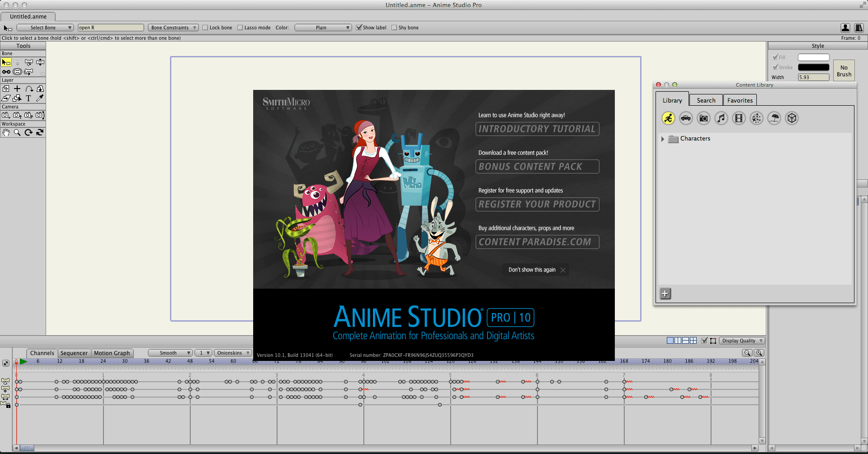Select the Select Bone tool in Tools panel
Viewport: 868px width, 454px height.
[6, 62]
